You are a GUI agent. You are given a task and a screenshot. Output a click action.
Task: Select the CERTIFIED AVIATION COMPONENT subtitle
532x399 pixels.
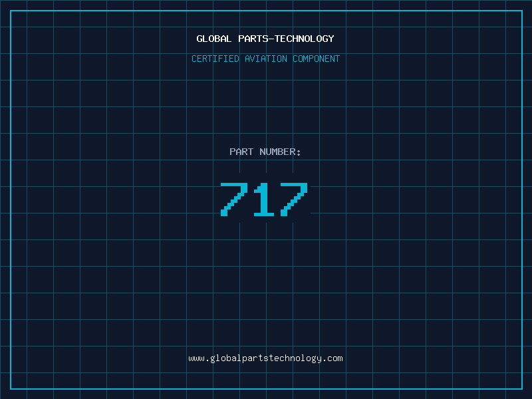pos(265,59)
